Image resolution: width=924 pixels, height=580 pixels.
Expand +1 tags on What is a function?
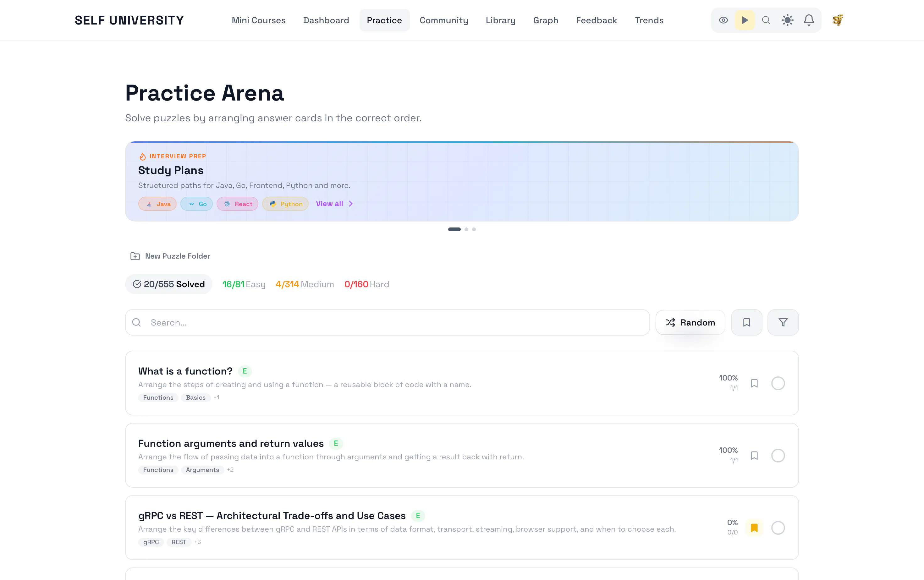217,397
